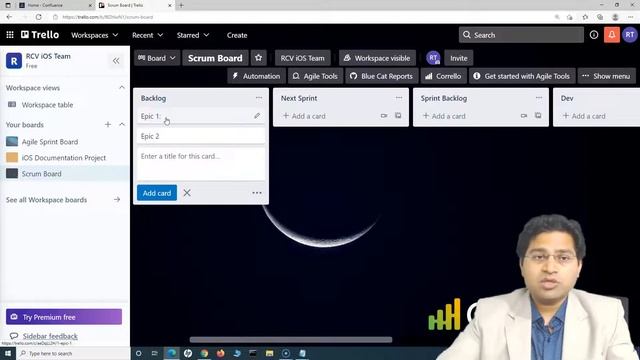Screen dimensions: 640x360
Task: Add a new board with plus icon
Action: pyautogui.click(x=108, y=124)
